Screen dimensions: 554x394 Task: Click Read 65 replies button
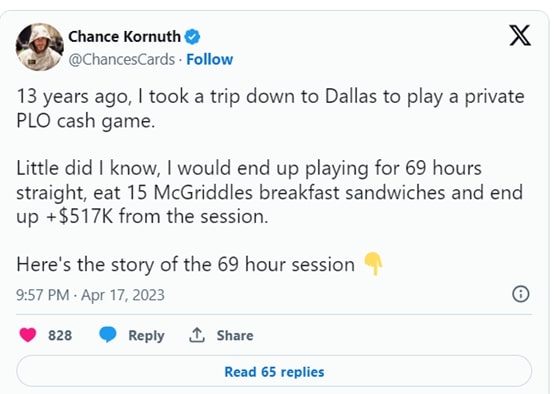point(274,372)
